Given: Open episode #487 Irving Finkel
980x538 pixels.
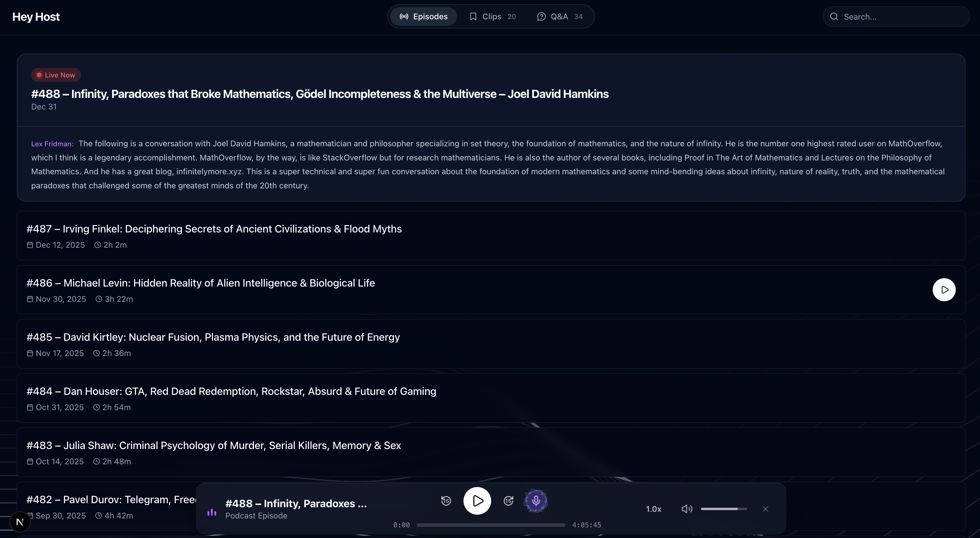Looking at the screenshot, I should 214,229.
